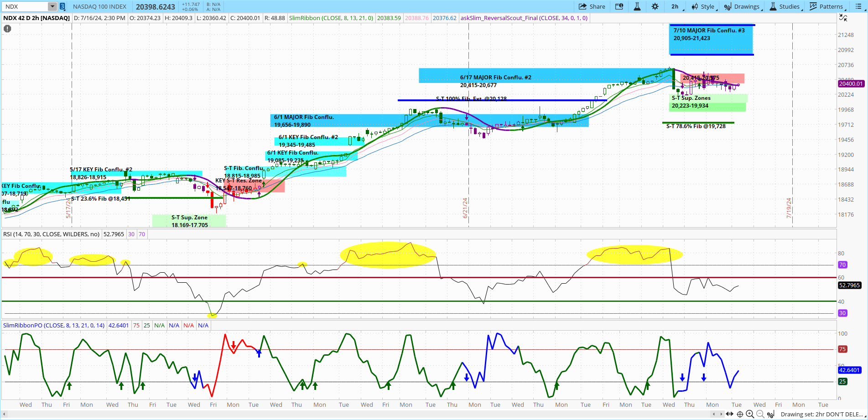The height and width of the screenshot is (420, 868).
Task: Click the warning exclamation icon at chart top-left
Action: tap(7, 28)
